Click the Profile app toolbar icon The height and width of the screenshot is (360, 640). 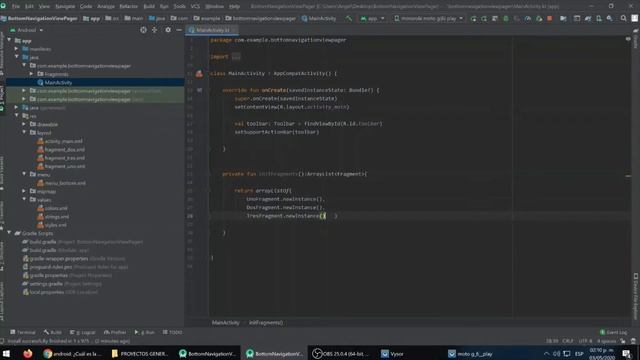528,18
